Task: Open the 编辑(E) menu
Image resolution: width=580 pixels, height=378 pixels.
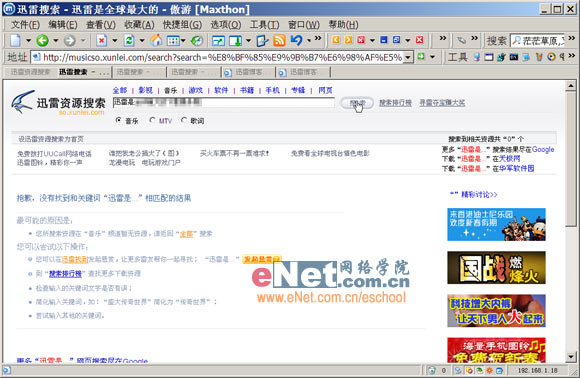Action: pyautogui.click(x=63, y=25)
